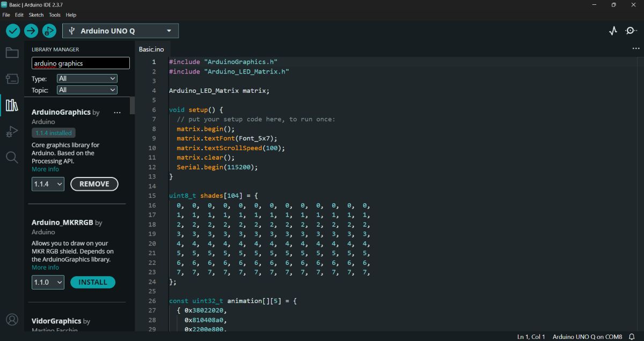The height and width of the screenshot is (341, 644).
Task: Open the Search sidebar panel
Action: point(12,157)
